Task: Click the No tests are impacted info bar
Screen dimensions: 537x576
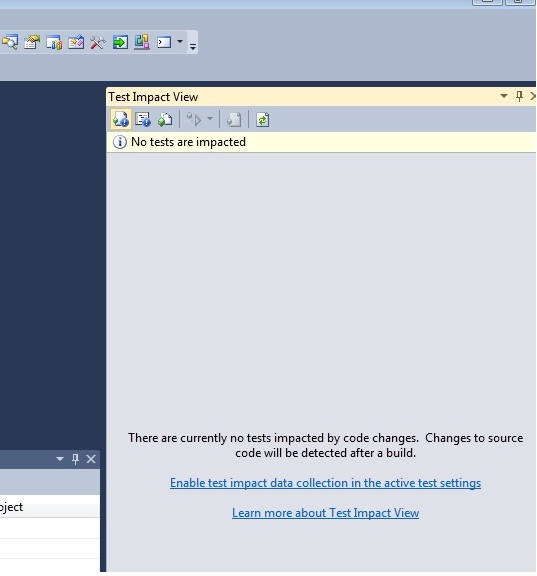Action: tap(321, 142)
